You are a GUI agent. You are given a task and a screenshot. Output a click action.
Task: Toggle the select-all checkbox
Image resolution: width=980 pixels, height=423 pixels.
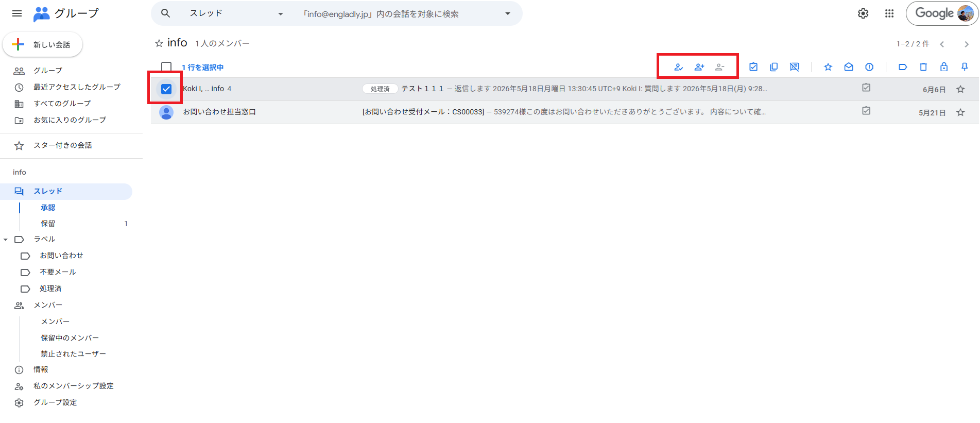click(x=166, y=67)
